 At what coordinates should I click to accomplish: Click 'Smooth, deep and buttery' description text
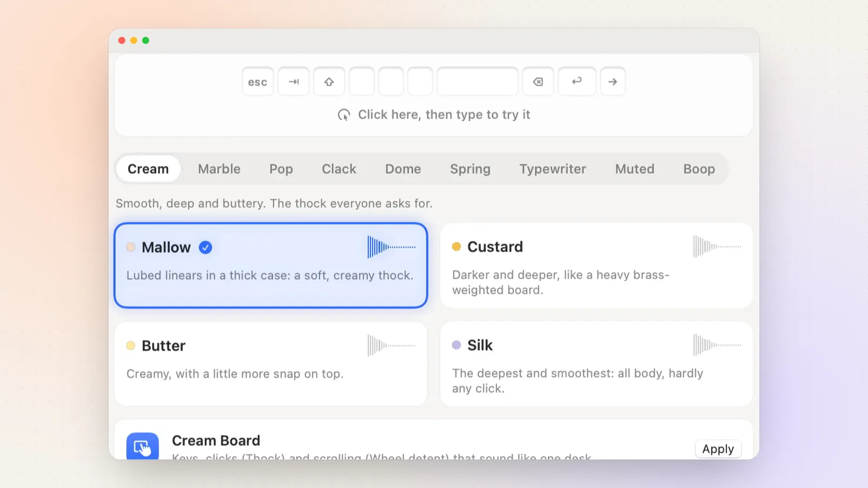pyautogui.click(x=274, y=203)
